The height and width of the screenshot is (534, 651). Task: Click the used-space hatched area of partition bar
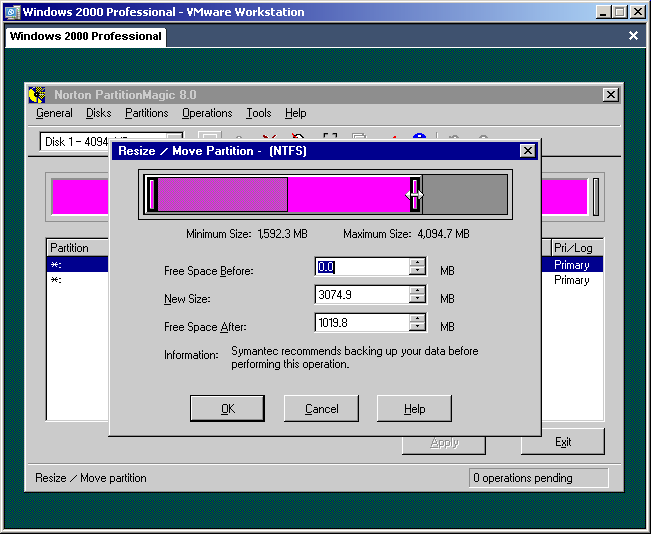pyautogui.click(x=223, y=194)
